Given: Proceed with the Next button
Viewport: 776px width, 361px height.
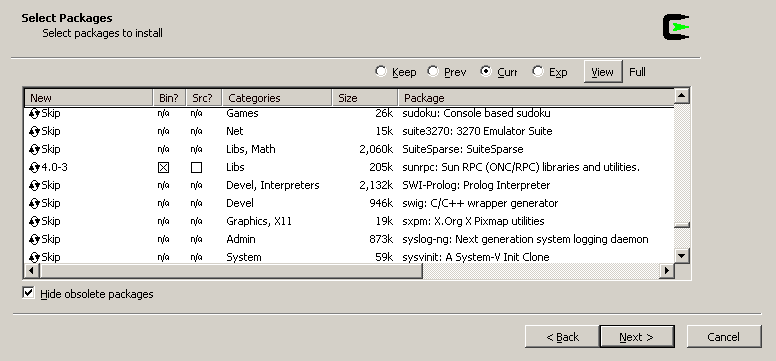Looking at the screenshot, I should point(636,337).
